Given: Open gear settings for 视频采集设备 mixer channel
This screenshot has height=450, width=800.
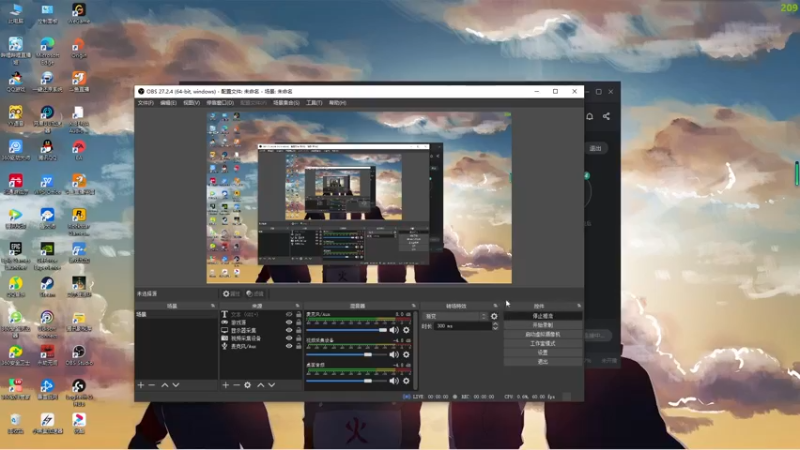Looking at the screenshot, I should pos(406,355).
